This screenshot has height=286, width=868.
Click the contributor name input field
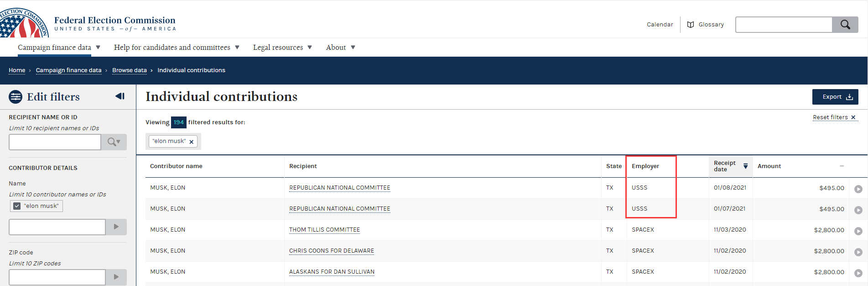(x=57, y=227)
